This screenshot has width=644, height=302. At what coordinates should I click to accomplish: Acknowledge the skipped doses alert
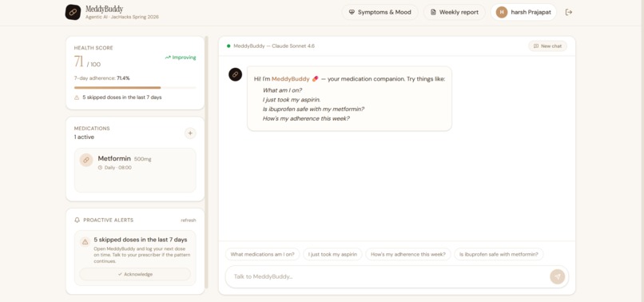click(135, 274)
